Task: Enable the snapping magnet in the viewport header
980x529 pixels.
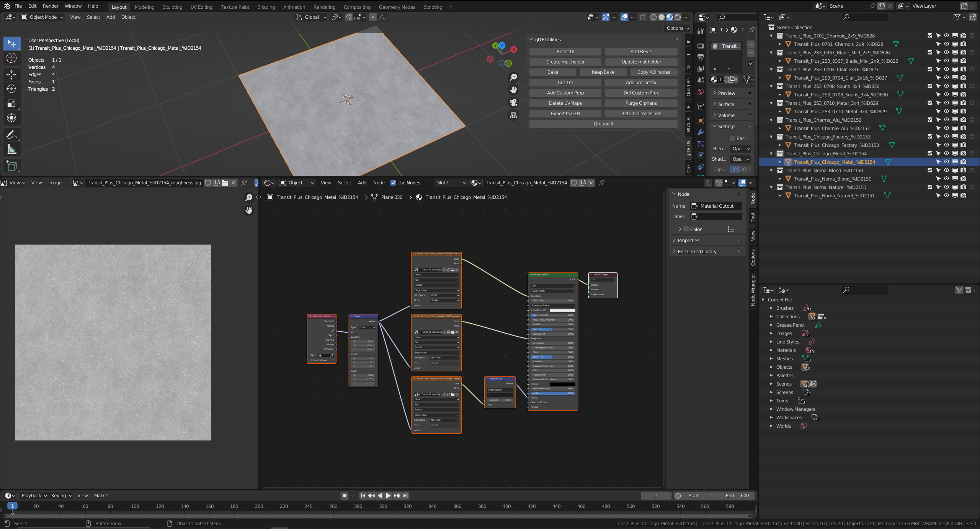Action: (x=349, y=17)
